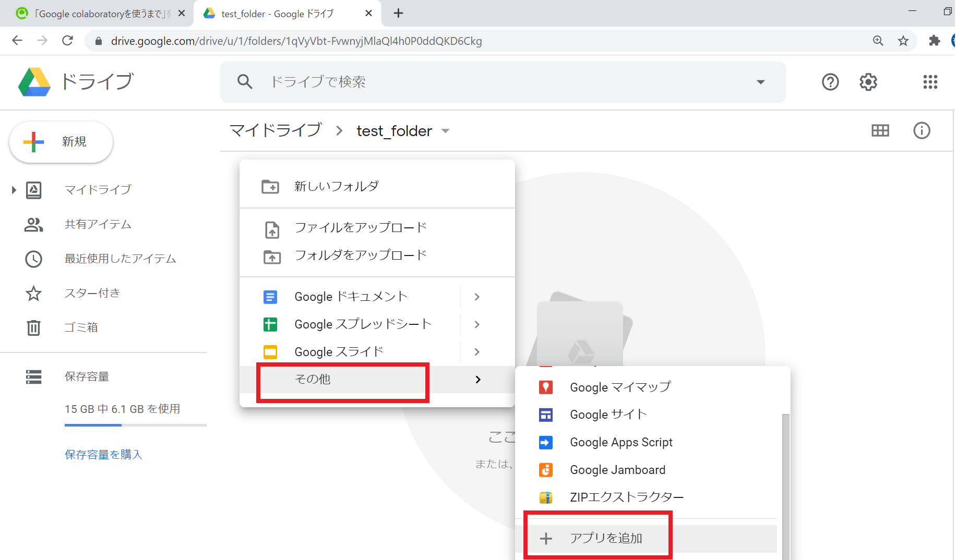The image size is (956, 560).
Task: Switch to Google colaboratory browser tab
Action: coord(97,14)
